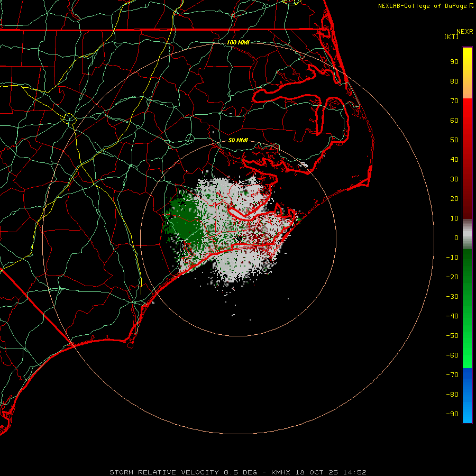Click the 100 NMI range ring label

[238, 42]
